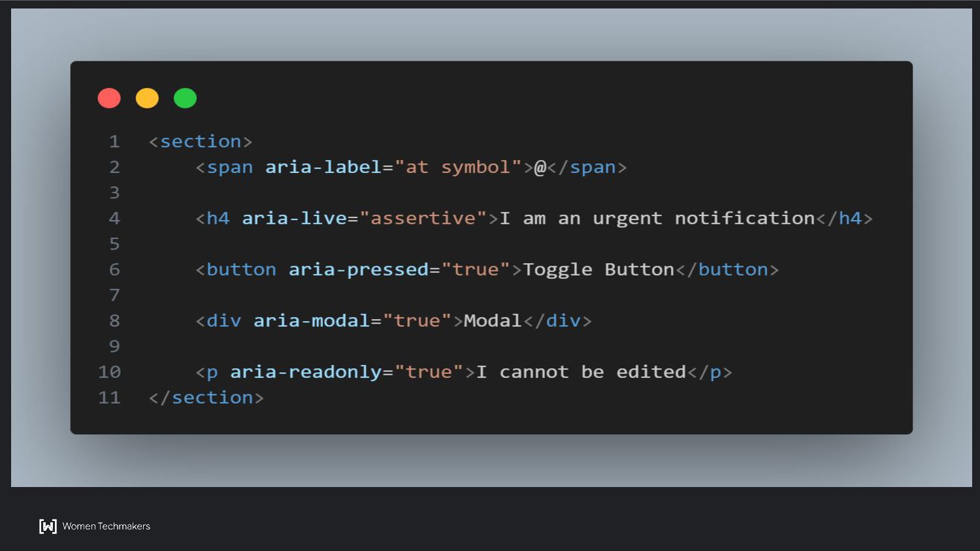Click the Women Techmakers text label
Viewport: 980px width, 551px height.
106,526
